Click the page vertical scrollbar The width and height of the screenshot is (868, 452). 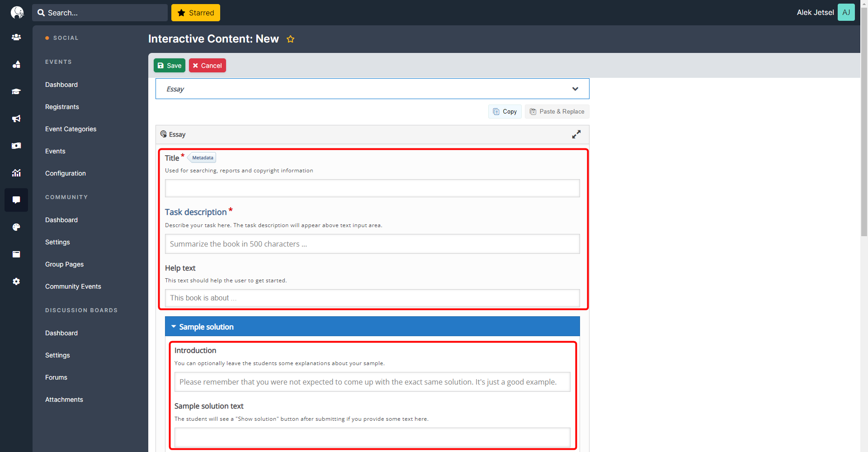(864, 122)
